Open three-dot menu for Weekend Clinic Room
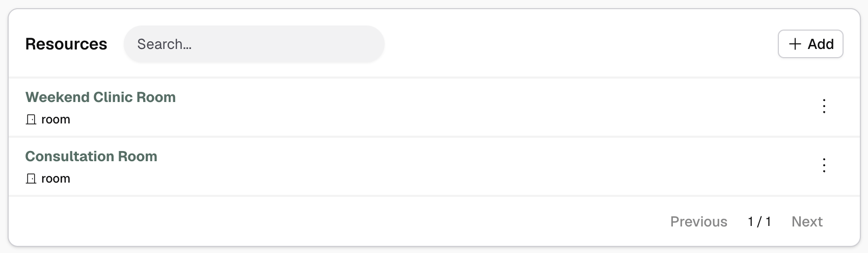 824,106
